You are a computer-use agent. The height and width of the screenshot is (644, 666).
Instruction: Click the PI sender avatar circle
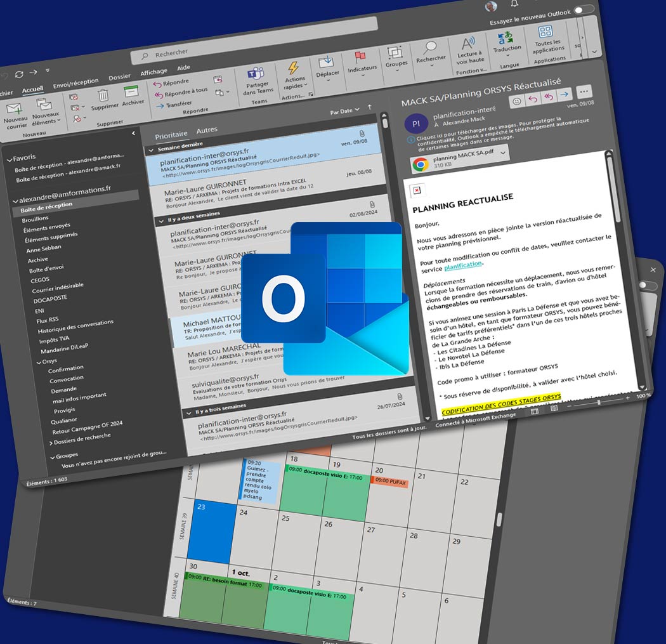click(x=416, y=124)
